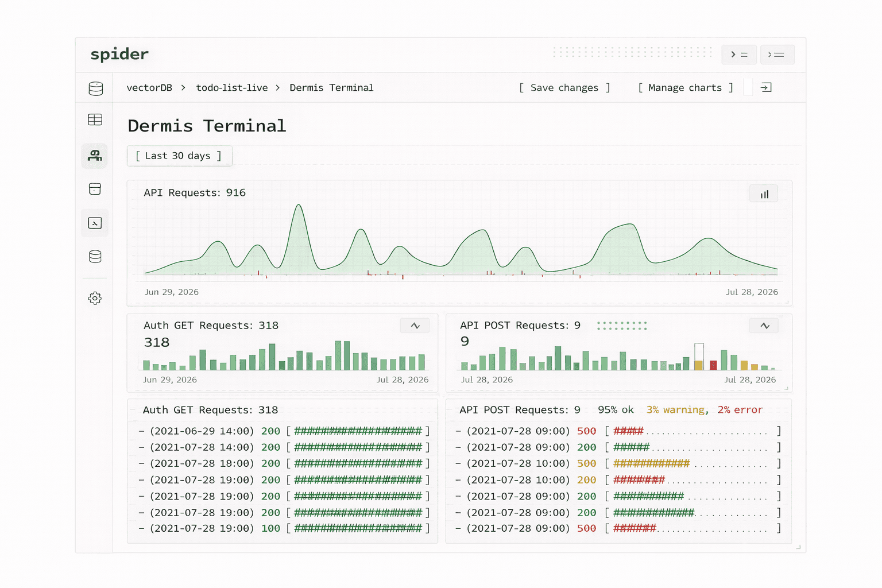The image size is (882, 588).
Task: Click the 95% ok status label
Action: (616, 410)
